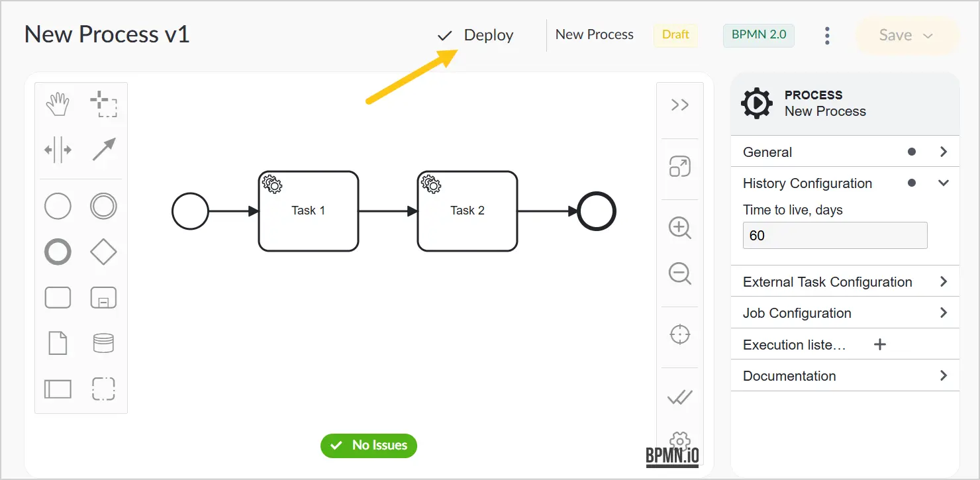Click the BPMN 2.0 badge
This screenshot has height=480, width=980.
click(x=759, y=35)
